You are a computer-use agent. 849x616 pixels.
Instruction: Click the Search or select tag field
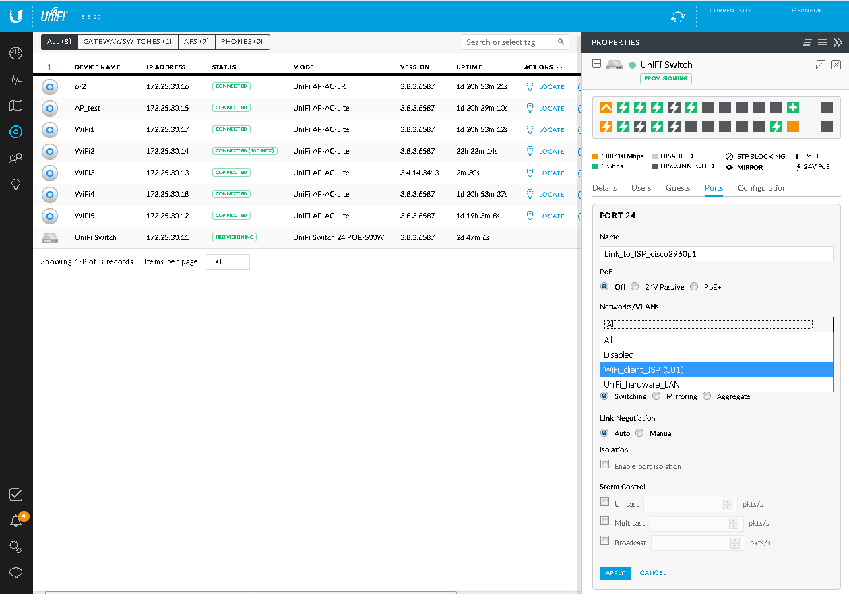tap(515, 42)
